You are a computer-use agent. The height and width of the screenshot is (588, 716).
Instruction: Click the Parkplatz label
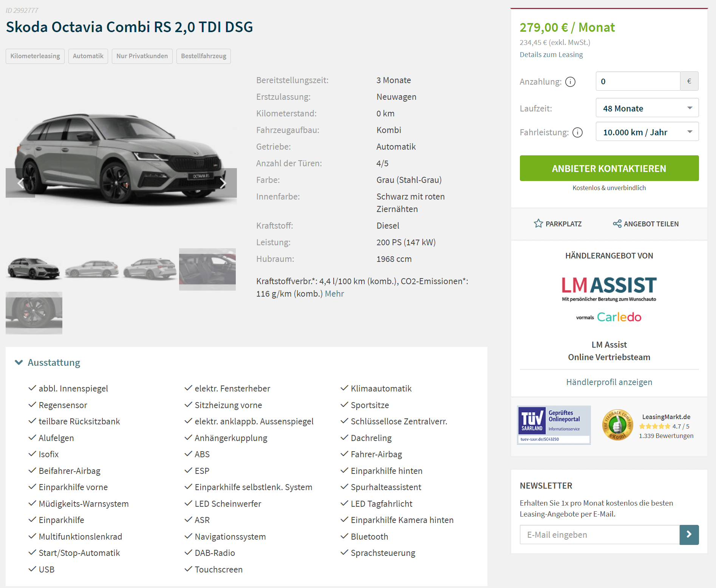563,224
